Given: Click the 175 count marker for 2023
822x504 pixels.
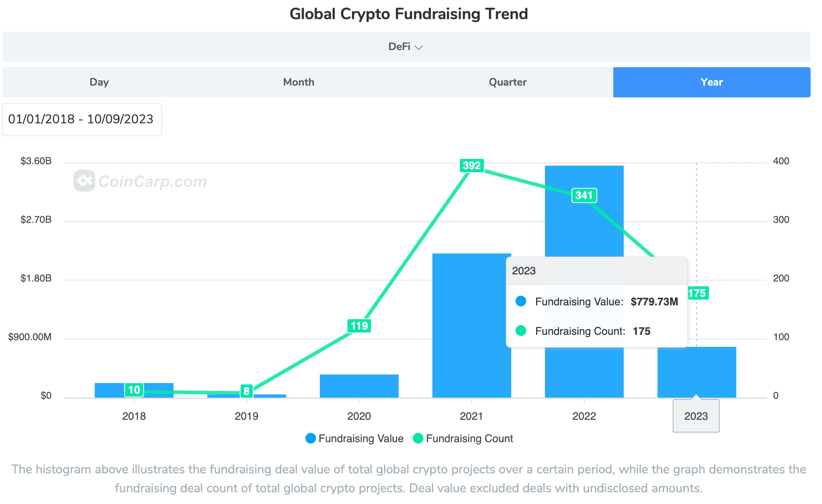Looking at the screenshot, I should click(698, 293).
